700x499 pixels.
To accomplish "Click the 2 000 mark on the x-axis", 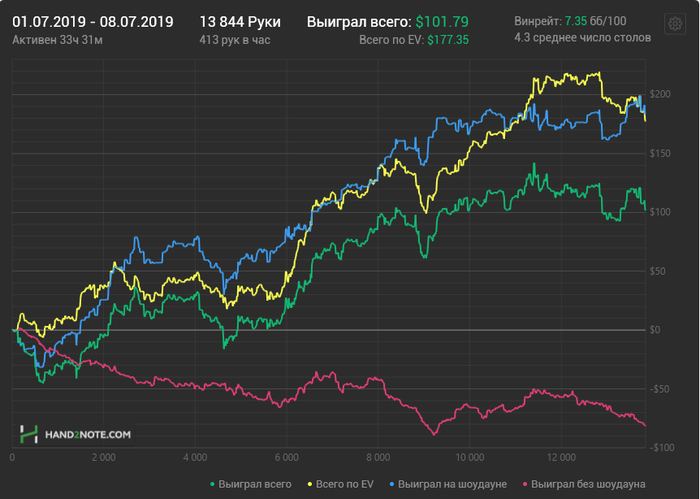I will point(103,456).
